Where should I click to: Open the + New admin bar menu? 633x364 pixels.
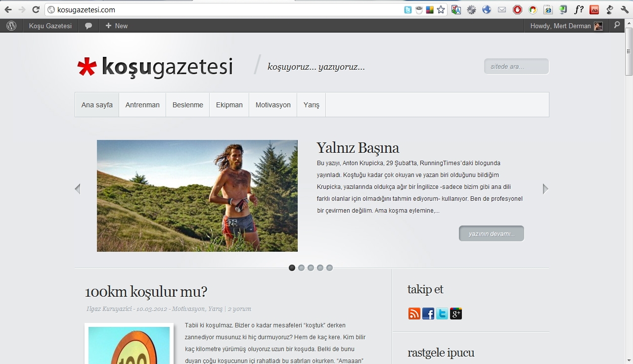point(116,26)
